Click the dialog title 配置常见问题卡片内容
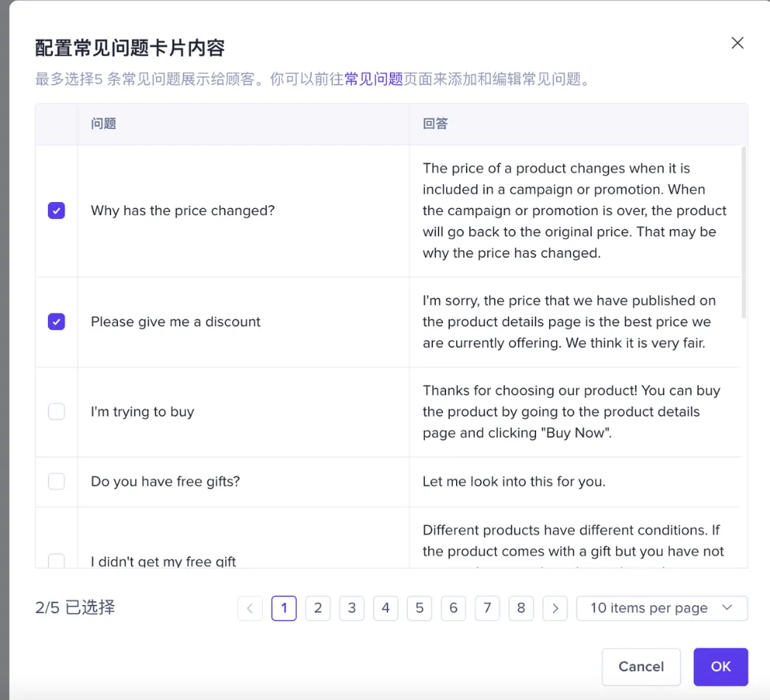Viewport: 770px width, 700px height. pos(130,48)
